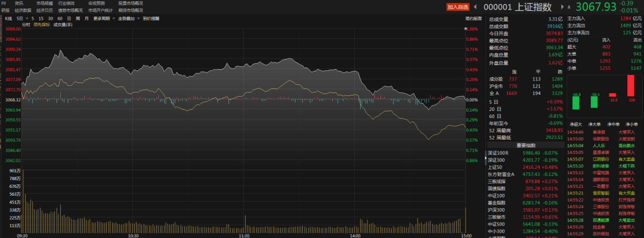Click the 江阴银行 stock in the alerts feed
The width and height of the screenshot is (644, 238).
click(x=601, y=159)
